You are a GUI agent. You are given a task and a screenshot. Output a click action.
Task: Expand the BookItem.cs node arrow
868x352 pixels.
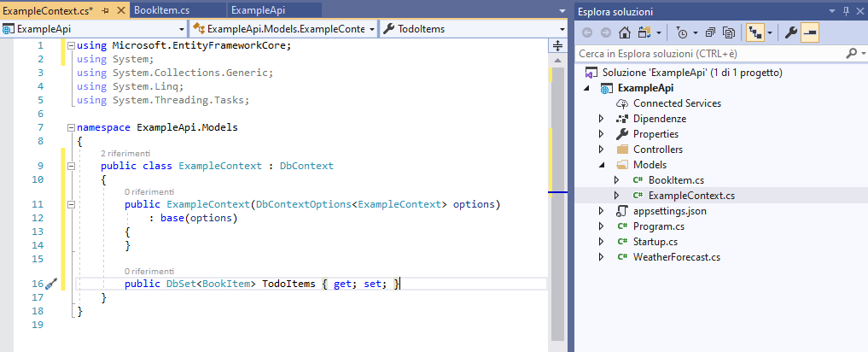(617, 180)
